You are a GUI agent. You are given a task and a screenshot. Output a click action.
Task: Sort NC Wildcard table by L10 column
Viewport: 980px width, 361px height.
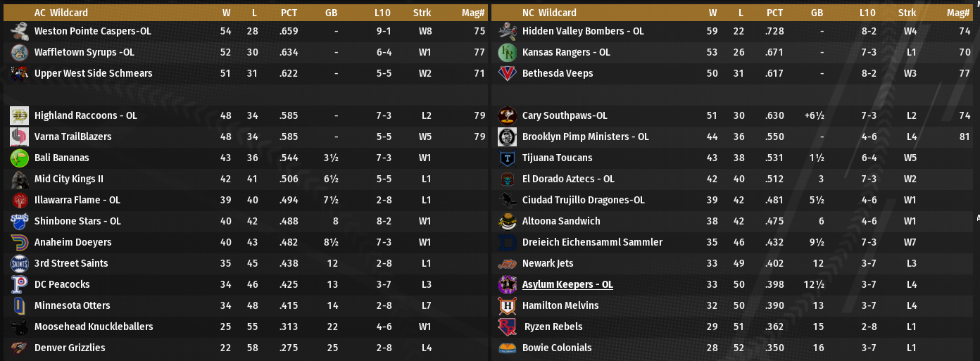867,13
